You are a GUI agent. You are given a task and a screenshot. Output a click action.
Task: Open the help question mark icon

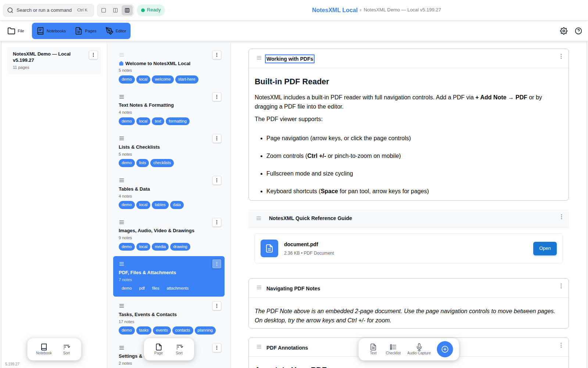click(578, 31)
